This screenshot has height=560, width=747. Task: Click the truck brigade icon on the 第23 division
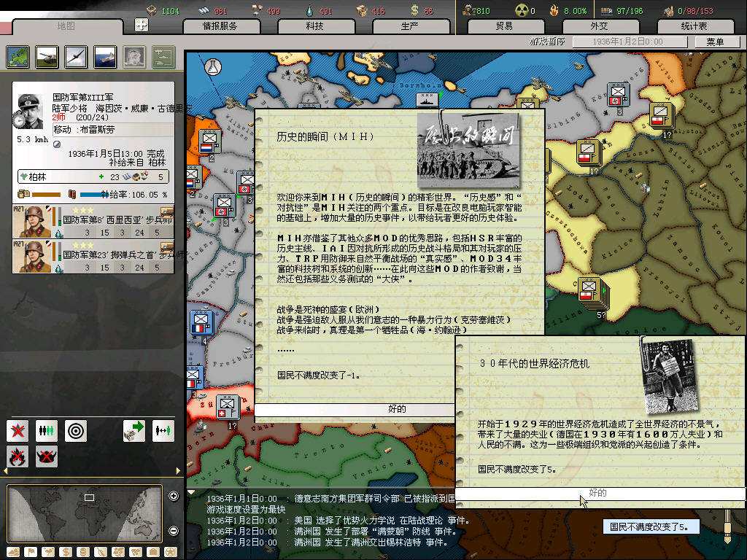167,247
